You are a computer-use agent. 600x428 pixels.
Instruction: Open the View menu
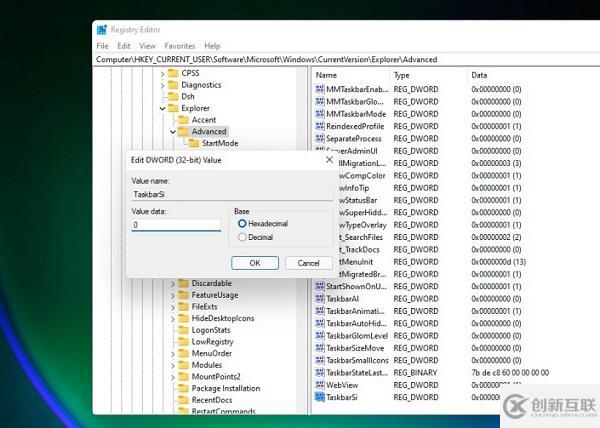click(147, 46)
